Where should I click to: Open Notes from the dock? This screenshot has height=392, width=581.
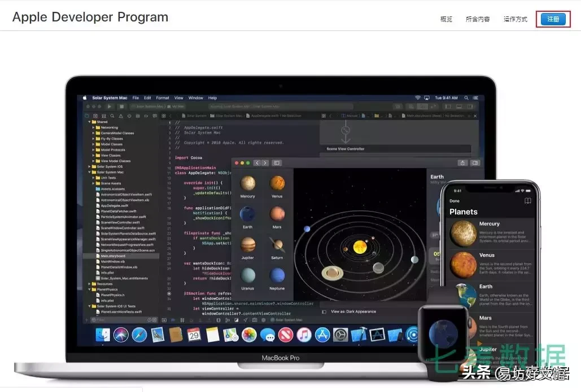pyautogui.click(x=213, y=335)
